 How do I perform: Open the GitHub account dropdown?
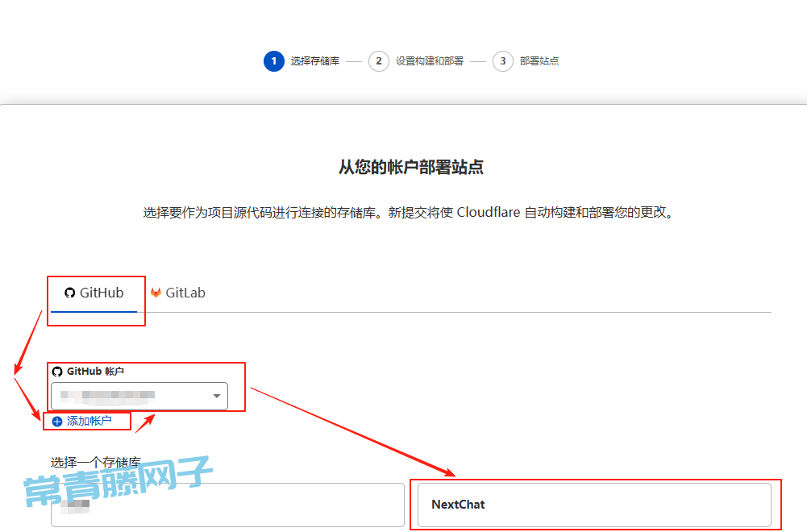pyautogui.click(x=139, y=396)
